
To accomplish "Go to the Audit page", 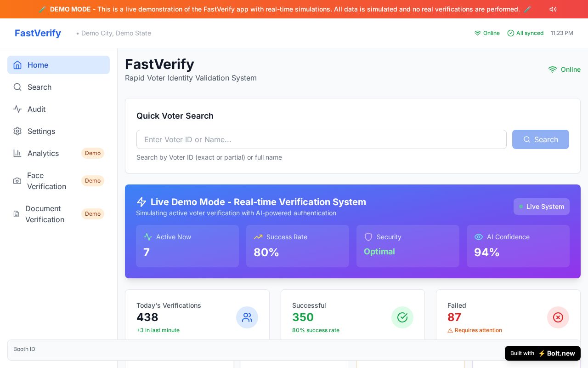I will (x=58, y=109).
